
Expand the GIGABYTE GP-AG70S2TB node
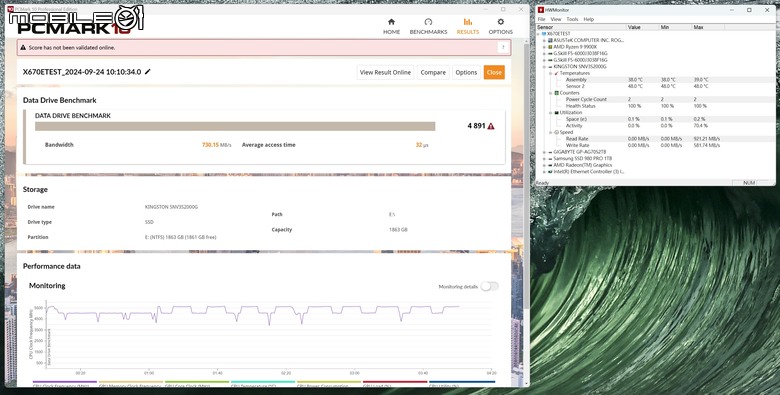[544, 152]
